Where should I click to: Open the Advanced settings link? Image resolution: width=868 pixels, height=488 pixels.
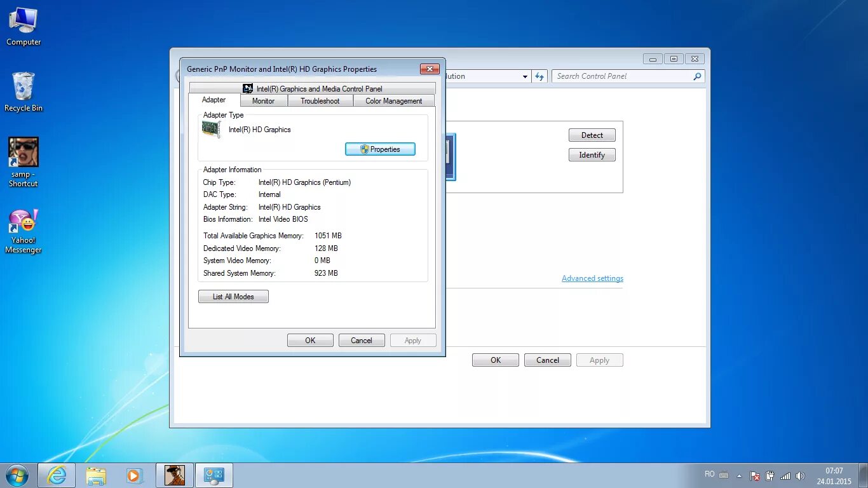[x=592, y=278]
